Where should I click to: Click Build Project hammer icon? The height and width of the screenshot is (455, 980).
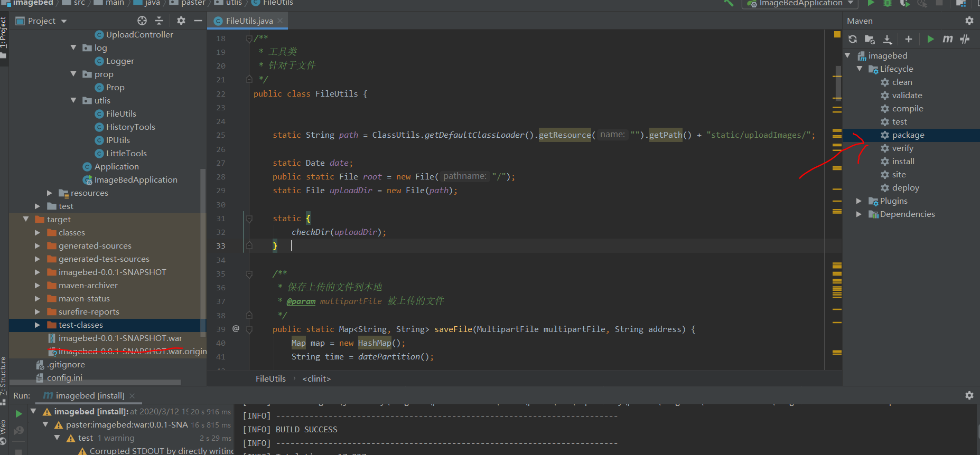click(729, 3)
